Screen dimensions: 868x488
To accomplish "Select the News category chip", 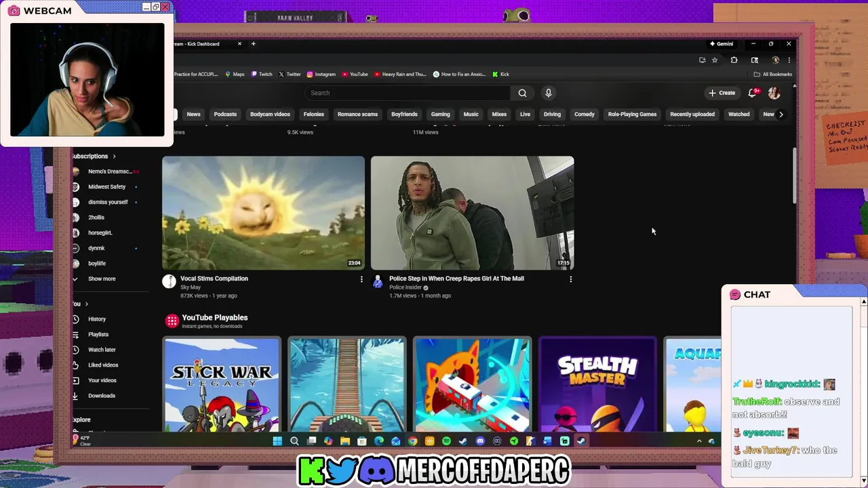I will click(x=193, y=115).
